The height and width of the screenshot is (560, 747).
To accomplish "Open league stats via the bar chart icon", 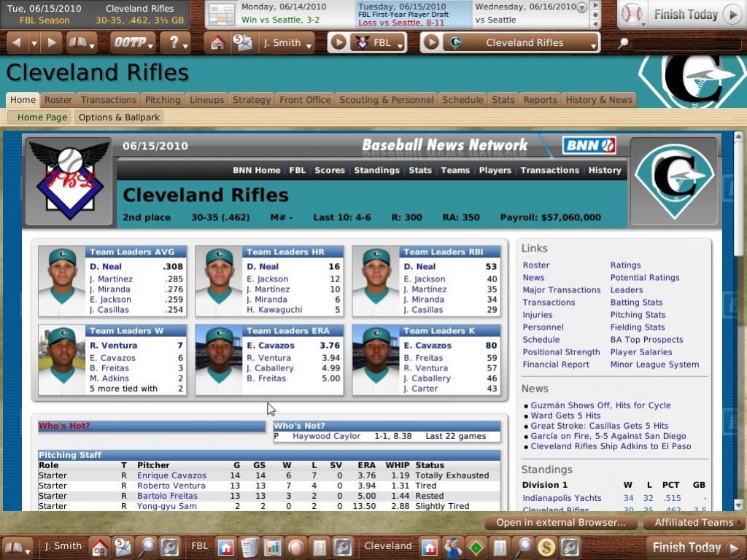I will [x=272, y=545].
